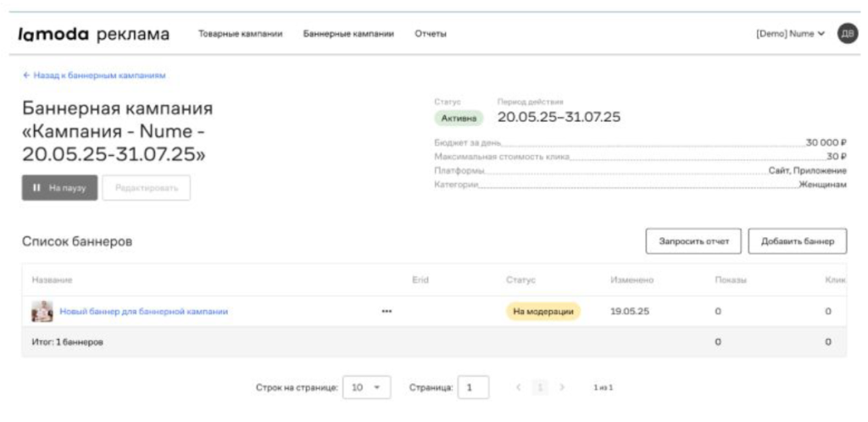Click the Страница number input field
Image resolution: width=868 pixels, height=422 pixels.
473,387
